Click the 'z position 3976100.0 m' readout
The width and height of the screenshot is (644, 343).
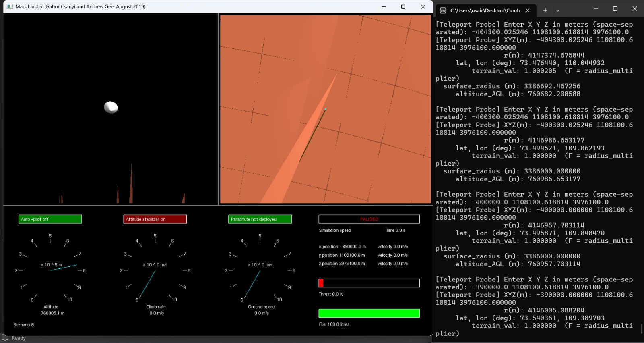[x=342, y=264]
